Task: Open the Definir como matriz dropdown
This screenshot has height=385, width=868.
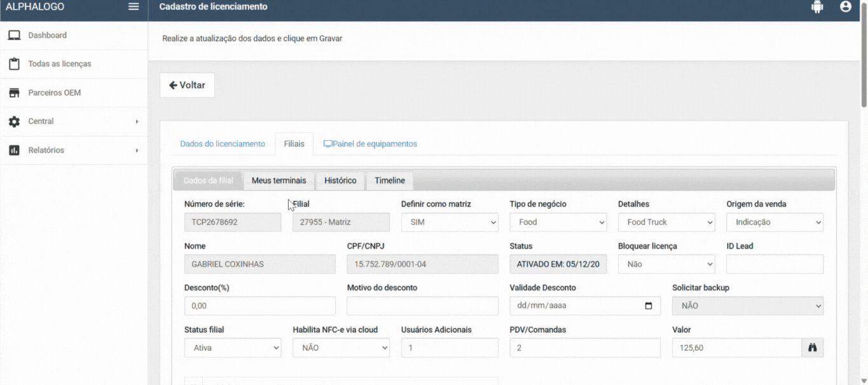Action: pos(450,222)
